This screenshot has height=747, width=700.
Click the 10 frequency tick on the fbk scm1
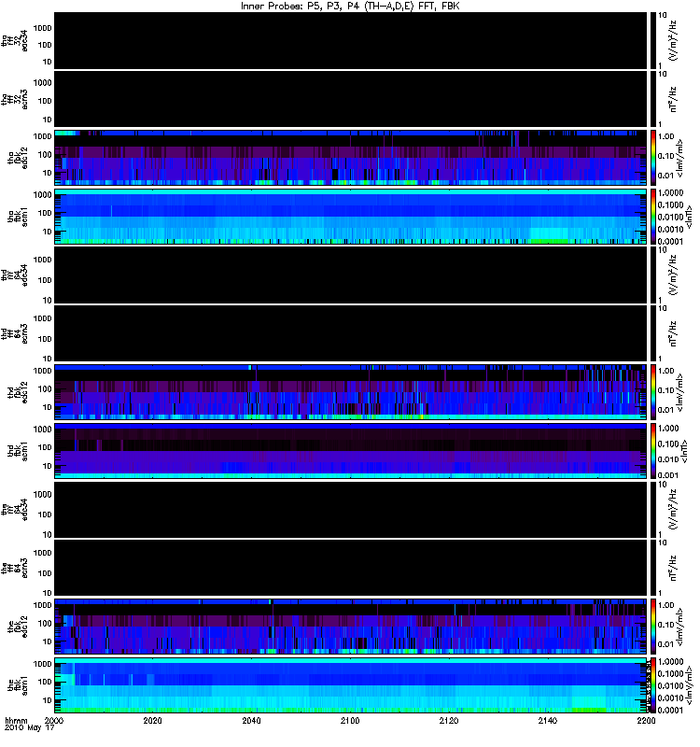coord(48,701)
